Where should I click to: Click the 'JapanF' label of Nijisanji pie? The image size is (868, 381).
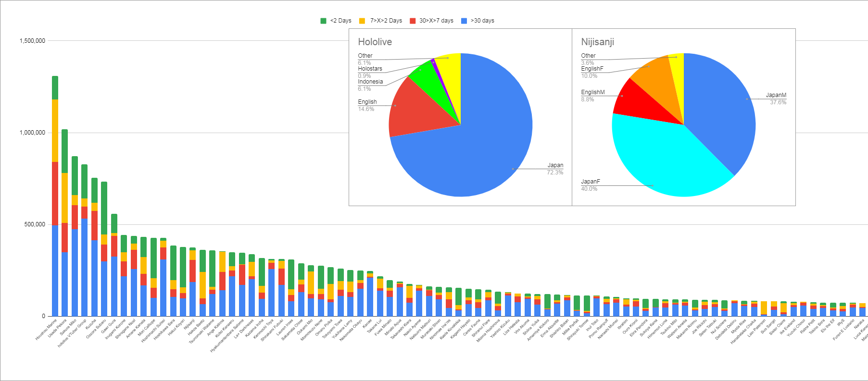591,182
